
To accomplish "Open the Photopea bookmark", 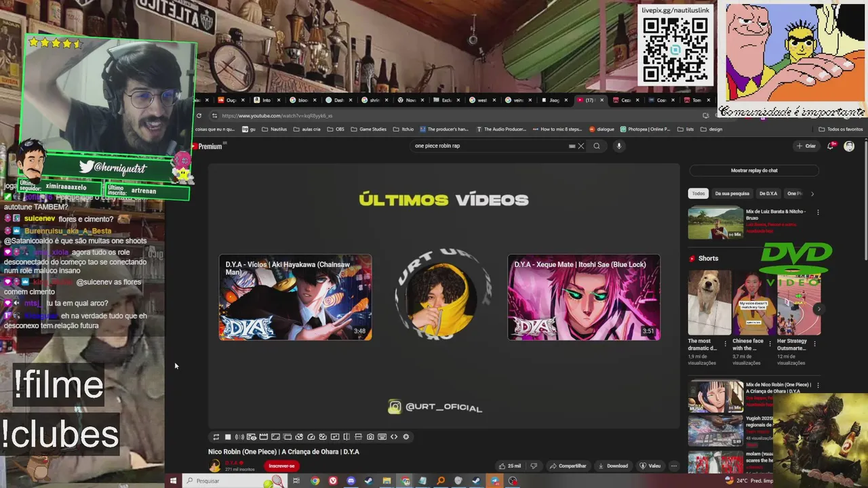I will [645, 129].
